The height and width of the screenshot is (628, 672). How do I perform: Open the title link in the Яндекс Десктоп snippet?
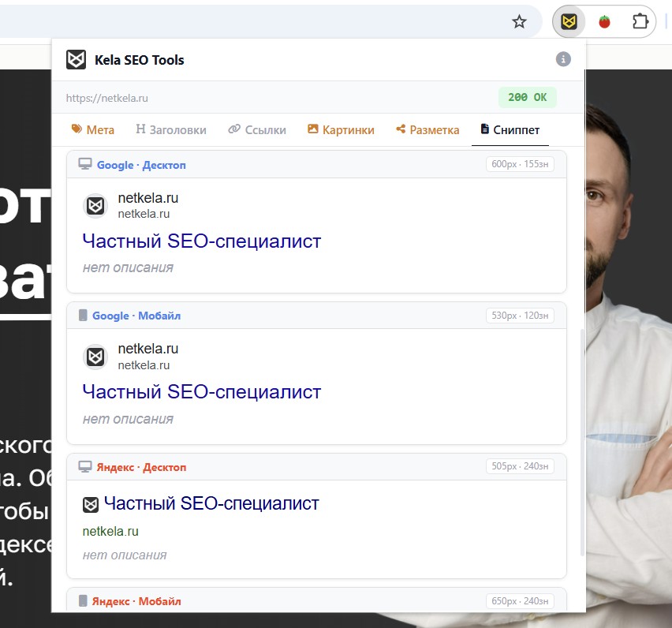211,503
